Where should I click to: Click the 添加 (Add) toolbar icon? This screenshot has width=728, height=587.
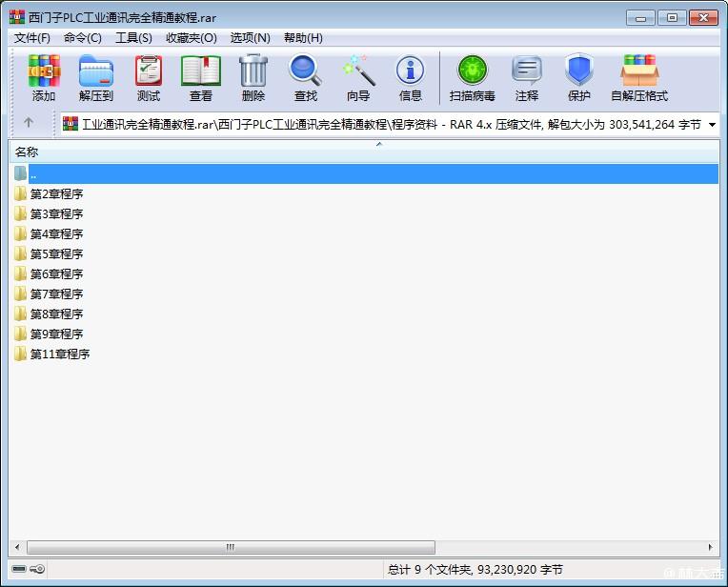tap(44, 78)
